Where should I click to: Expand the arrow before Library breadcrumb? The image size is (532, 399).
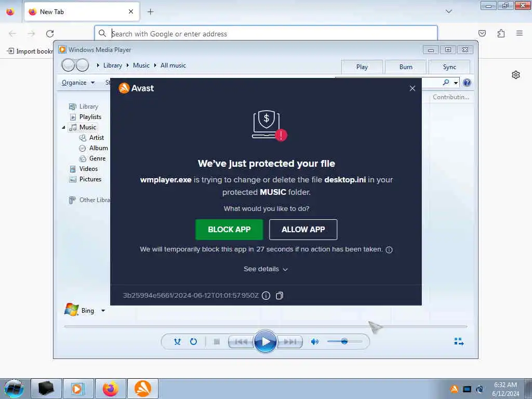[98, 65]
